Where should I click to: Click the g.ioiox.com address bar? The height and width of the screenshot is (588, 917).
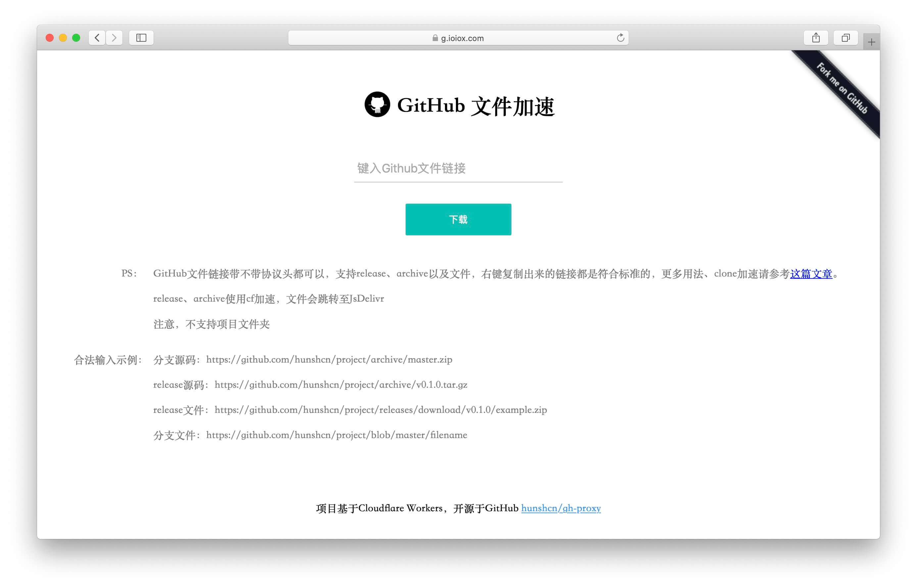click(458, 38)
